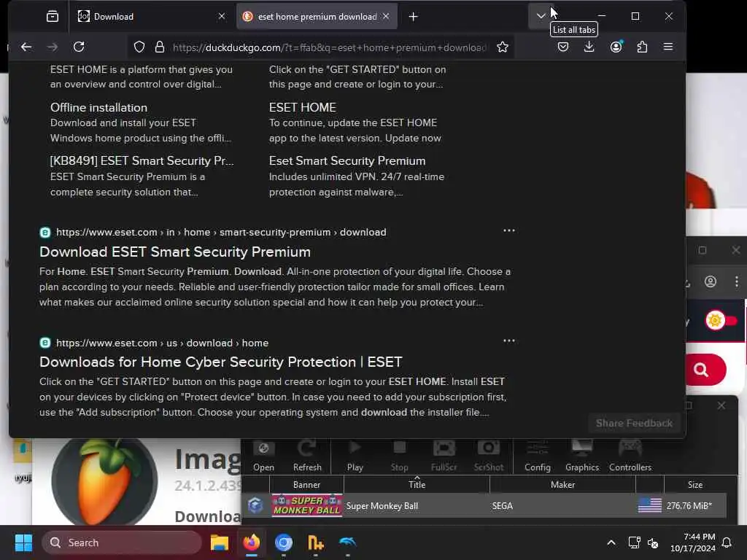Image resolution: width=747 pixels, height=560 pixels.
Task: Click Share Feedback button
Action: [x=634, y=424]
